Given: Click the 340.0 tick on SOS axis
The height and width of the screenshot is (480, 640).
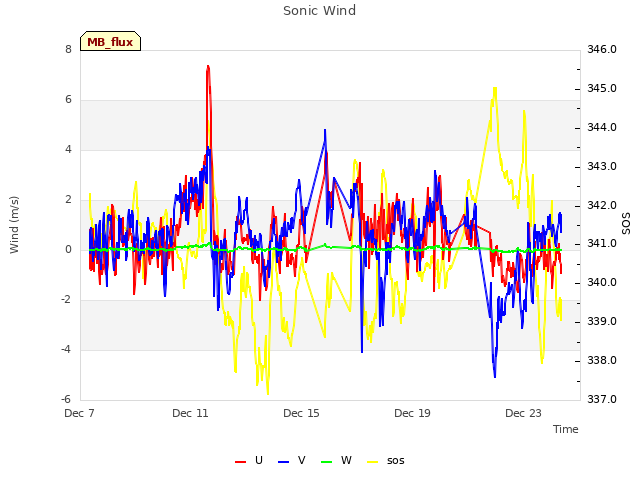Looking at the screenshot, I should point(602,282).
